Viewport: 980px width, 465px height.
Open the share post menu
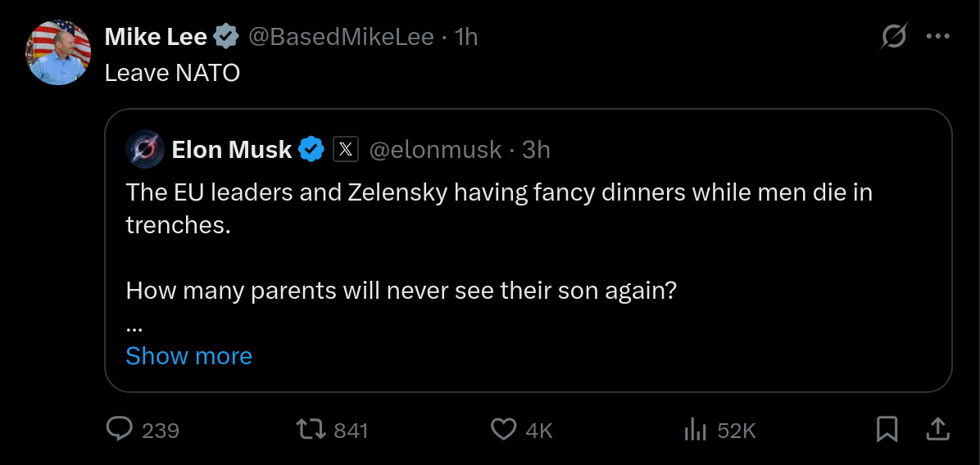938,428
